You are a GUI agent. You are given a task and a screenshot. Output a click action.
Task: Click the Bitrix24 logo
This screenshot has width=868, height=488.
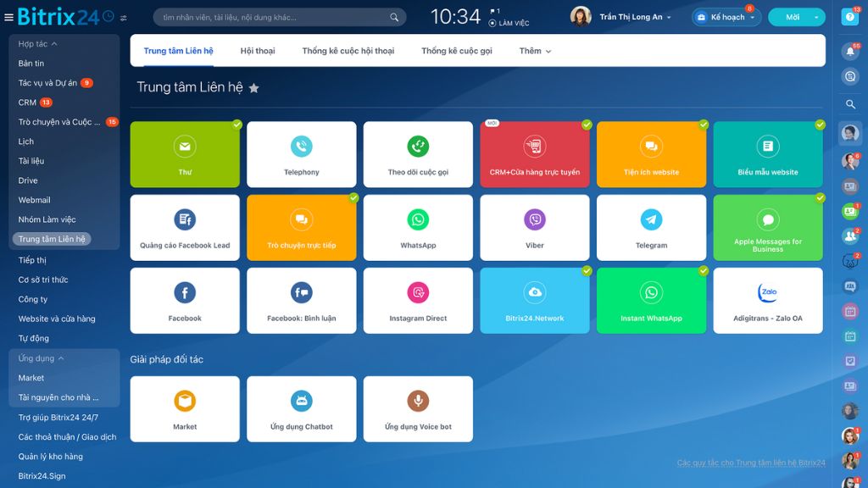click(58, 17)
